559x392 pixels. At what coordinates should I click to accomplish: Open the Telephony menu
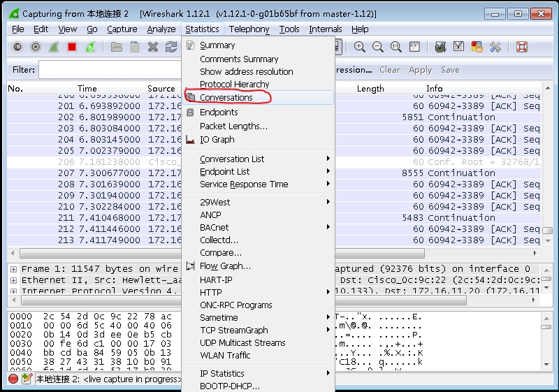(x=249, y=29)
